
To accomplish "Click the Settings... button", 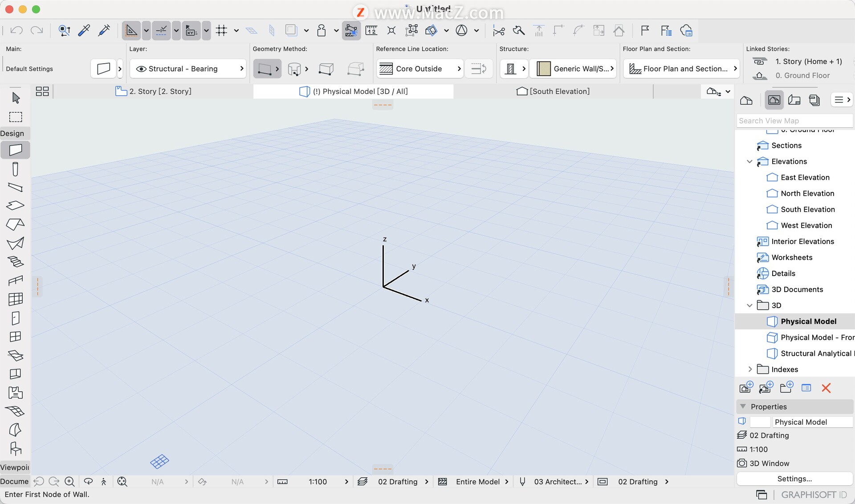I will [x=794, y=479].
